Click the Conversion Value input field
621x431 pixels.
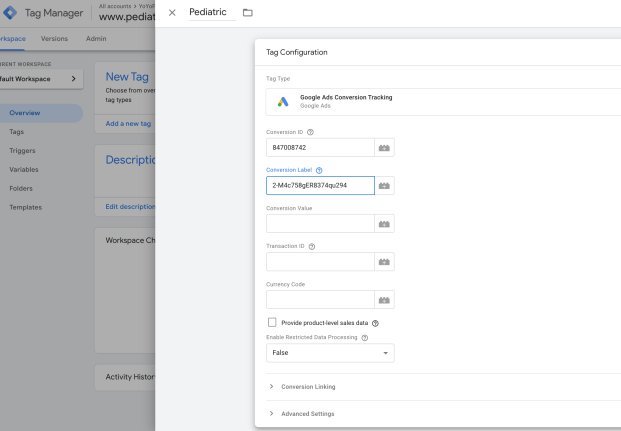(319, 224)
